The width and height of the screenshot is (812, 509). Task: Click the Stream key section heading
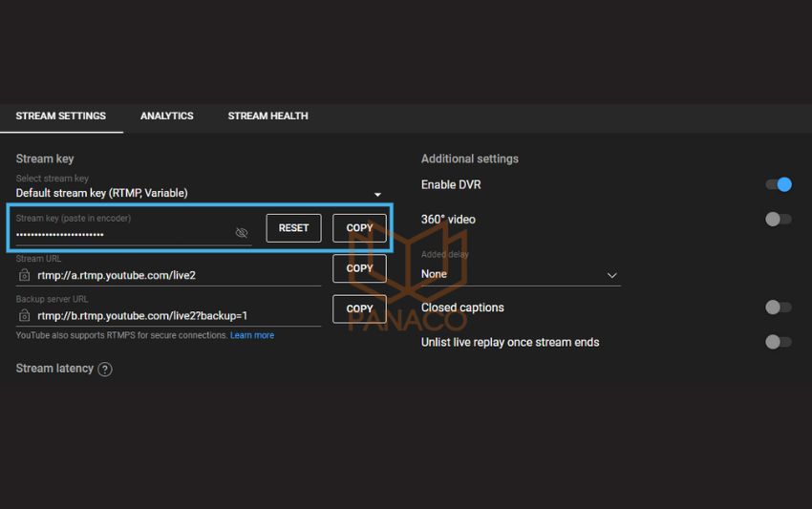pyautogui.click(x=45, y=159)
